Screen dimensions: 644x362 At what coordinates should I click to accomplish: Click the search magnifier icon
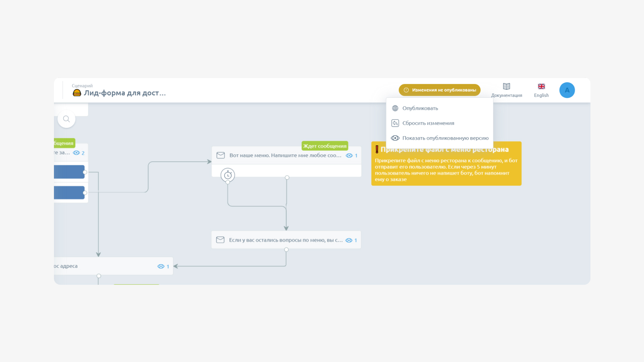pyautogui.click(x=66, y=119)
